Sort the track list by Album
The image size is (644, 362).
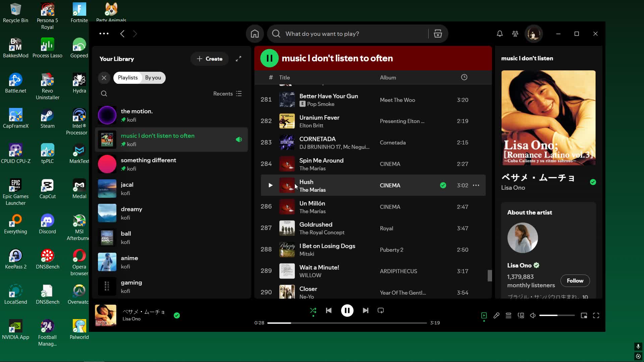pos(388,77)
